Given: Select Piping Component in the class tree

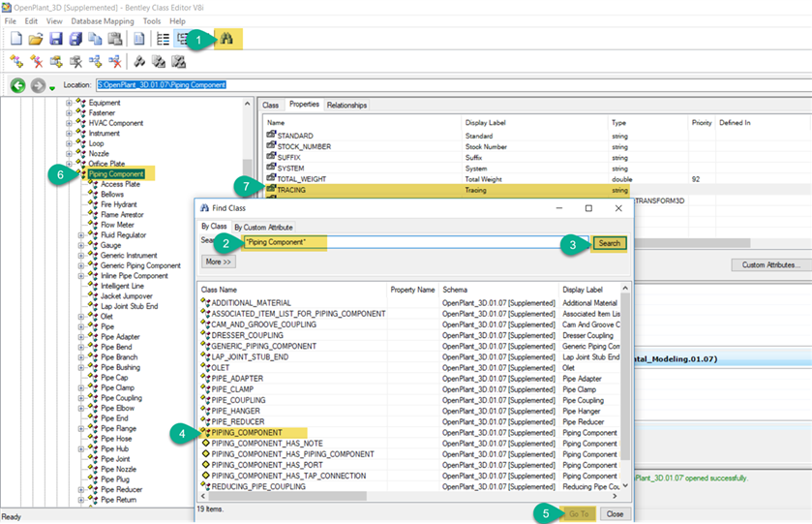Looking at the screenshot, I should [x=116, y=174].
